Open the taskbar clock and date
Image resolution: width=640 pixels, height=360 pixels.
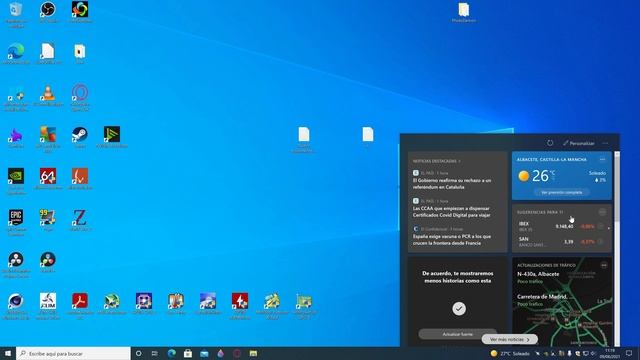click(x=610, y=353)
